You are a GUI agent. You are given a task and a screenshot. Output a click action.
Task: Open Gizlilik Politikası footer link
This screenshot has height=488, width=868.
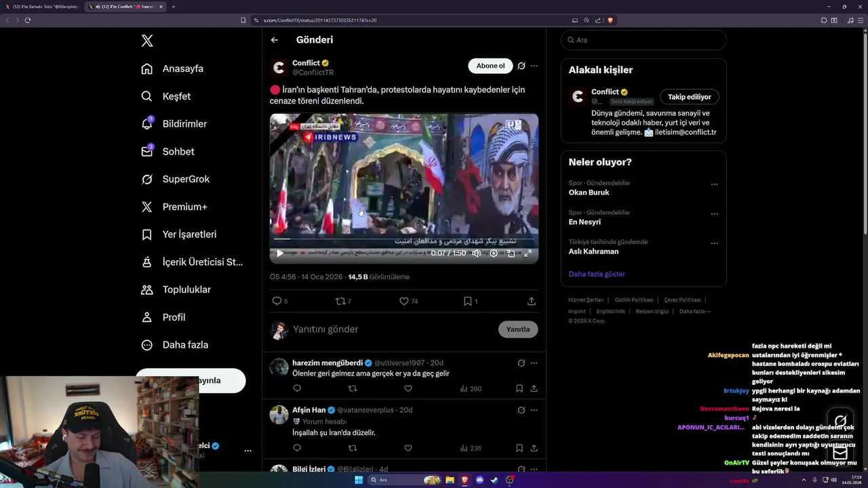634,300
